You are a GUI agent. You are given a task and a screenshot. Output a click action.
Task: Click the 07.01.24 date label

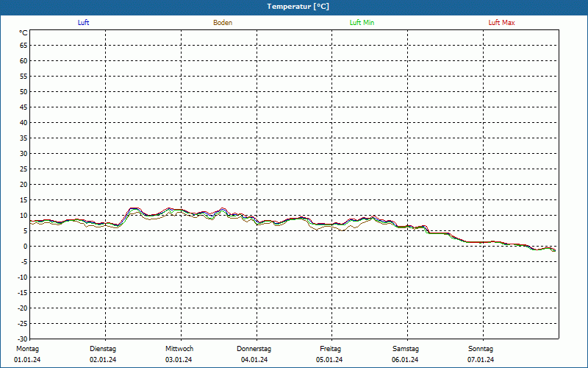(x=481, y=360)
